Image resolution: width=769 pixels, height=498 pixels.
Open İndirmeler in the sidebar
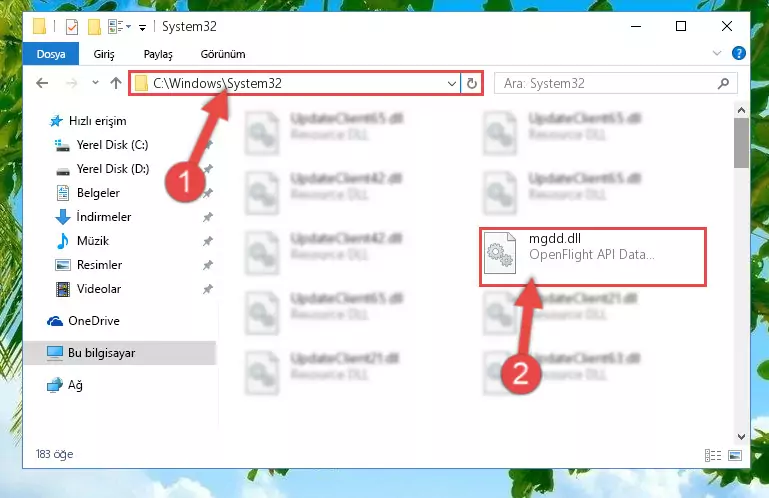tap(103, 217)
